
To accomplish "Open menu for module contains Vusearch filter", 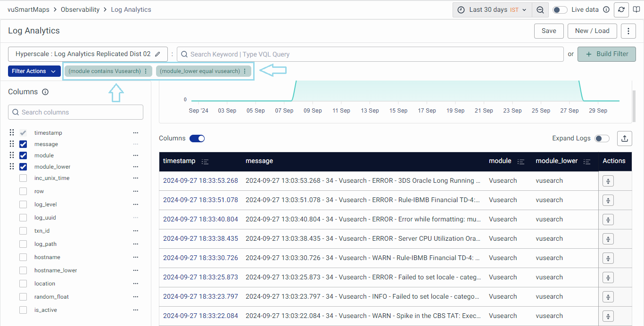I will 146,71.
